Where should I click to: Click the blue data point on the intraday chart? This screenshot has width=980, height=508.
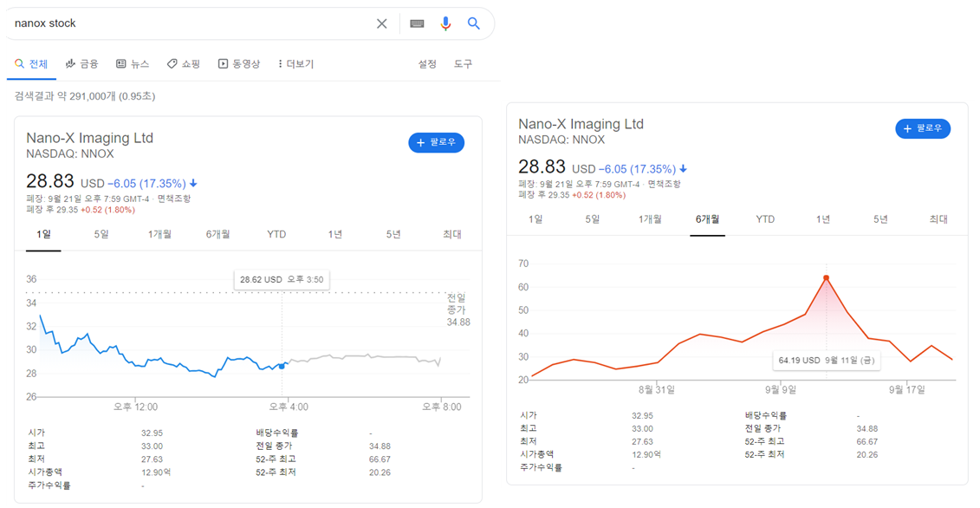[x=282, y=366]
